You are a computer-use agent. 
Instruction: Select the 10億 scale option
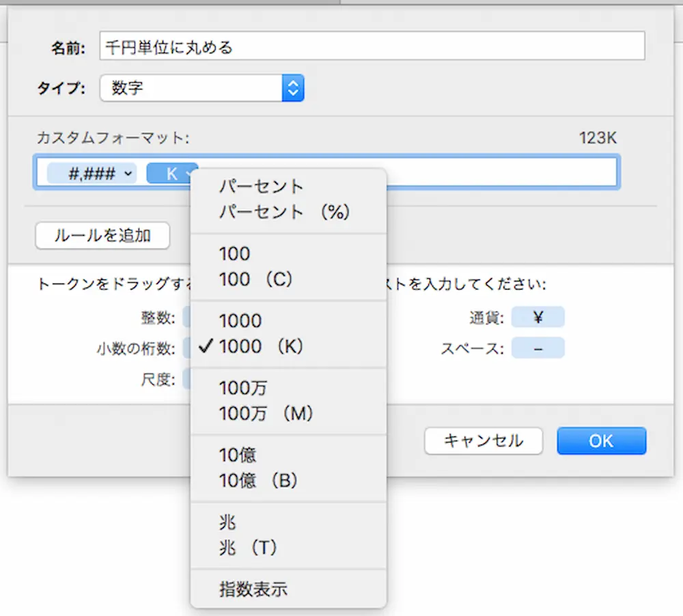pos(238,455)
